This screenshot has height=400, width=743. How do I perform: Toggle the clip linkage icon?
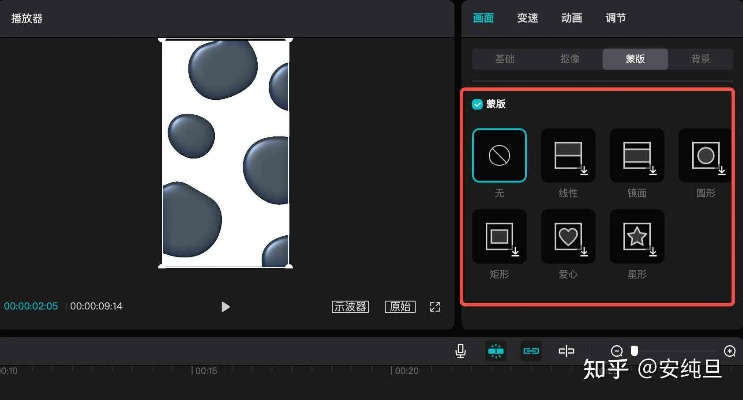[532, 351]
